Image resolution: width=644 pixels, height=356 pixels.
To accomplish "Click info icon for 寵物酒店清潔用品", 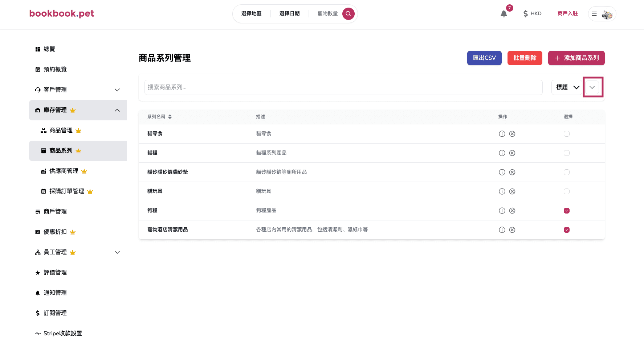I will pyautogui.click(x=502, y=230).
